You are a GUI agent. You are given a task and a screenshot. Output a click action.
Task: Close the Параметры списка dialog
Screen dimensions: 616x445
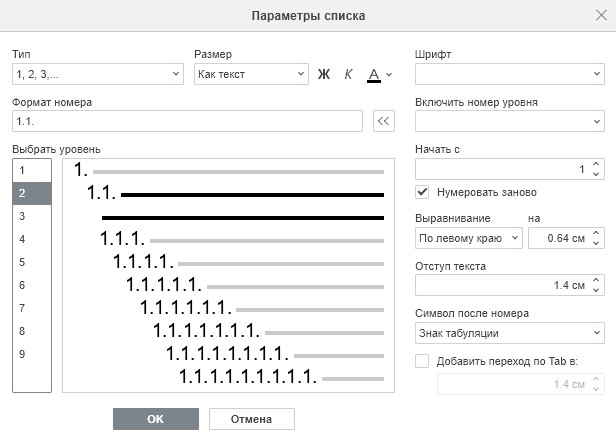pyautogui.click(x=601, y=15)
